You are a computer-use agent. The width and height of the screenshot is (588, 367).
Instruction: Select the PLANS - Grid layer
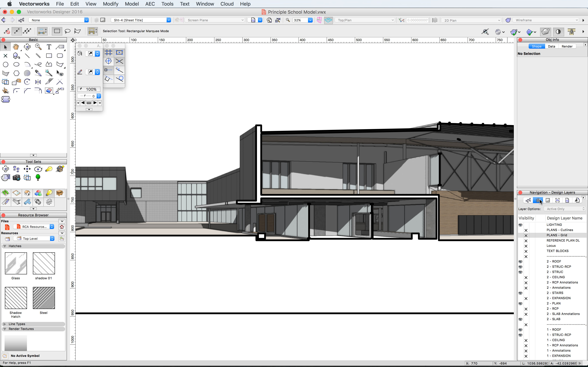[x=557, y=235]
